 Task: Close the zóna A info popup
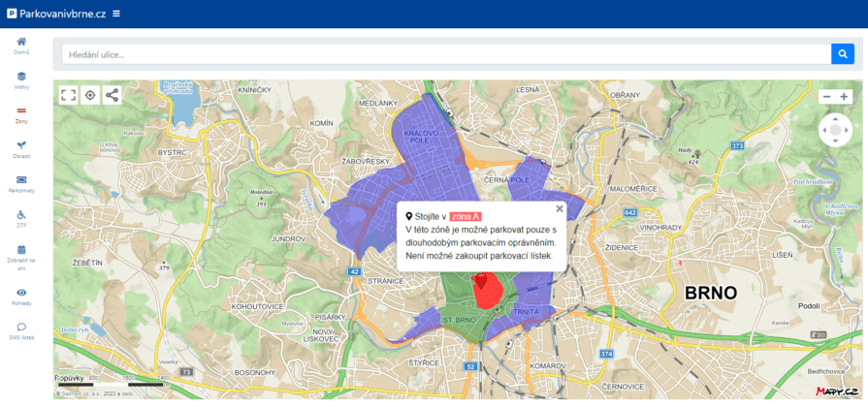point(560,208)
